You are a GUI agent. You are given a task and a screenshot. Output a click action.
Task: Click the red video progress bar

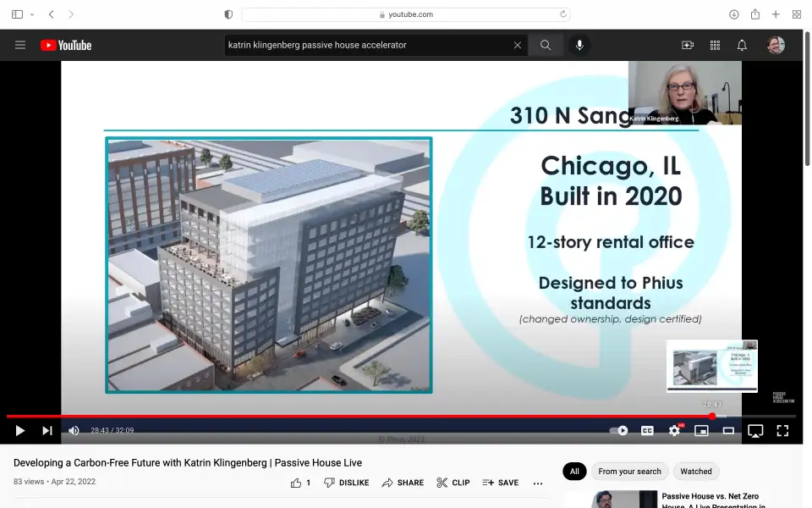pos(338,416)
